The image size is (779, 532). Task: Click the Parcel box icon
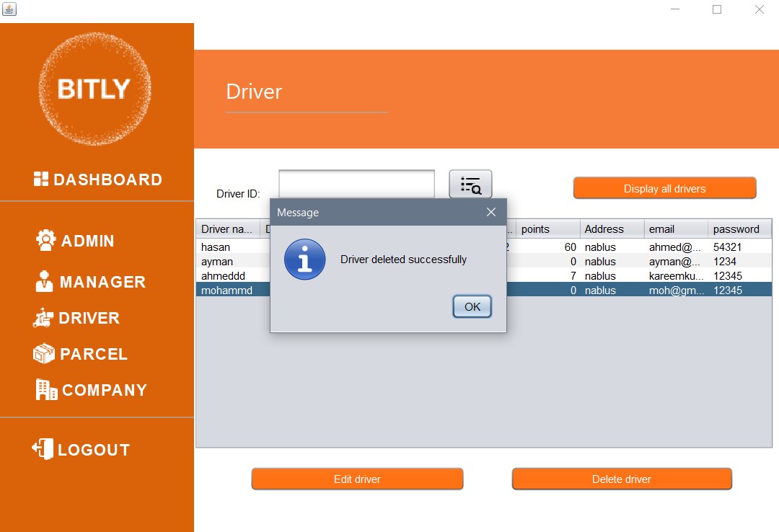pos(44,354)
